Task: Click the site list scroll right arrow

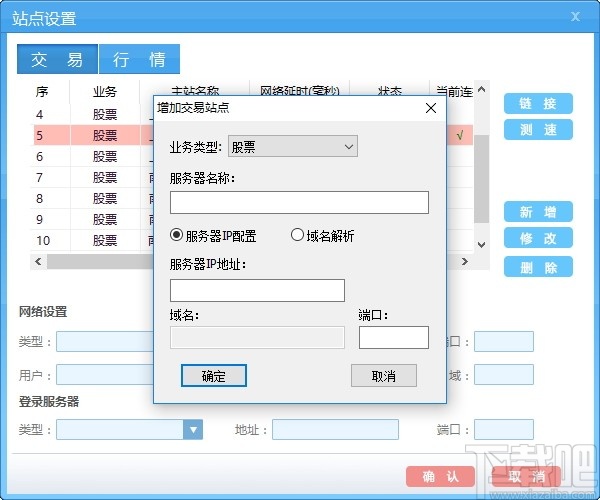Action: coord(465,262)
